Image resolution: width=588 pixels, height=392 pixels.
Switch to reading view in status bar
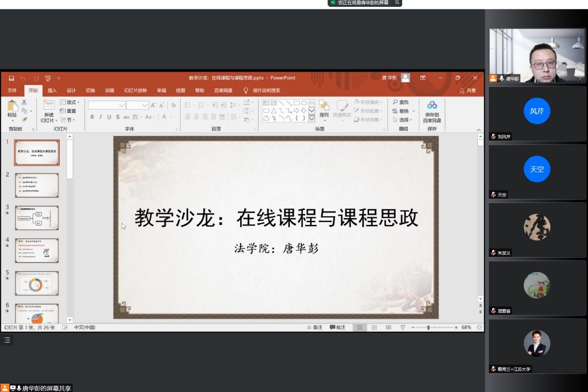[x=388, y=327]
